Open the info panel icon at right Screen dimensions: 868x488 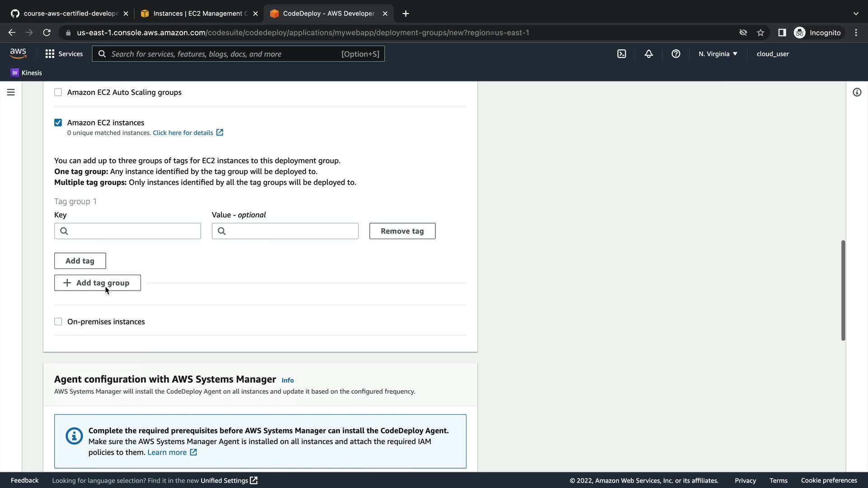pyautogui.click(x=857, y=92)
